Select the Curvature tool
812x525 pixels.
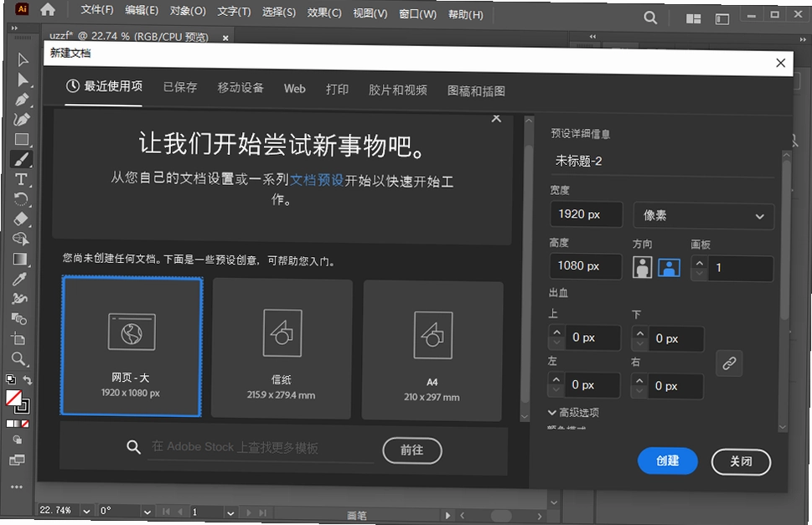pyautogui.click(x=22, y=120)
